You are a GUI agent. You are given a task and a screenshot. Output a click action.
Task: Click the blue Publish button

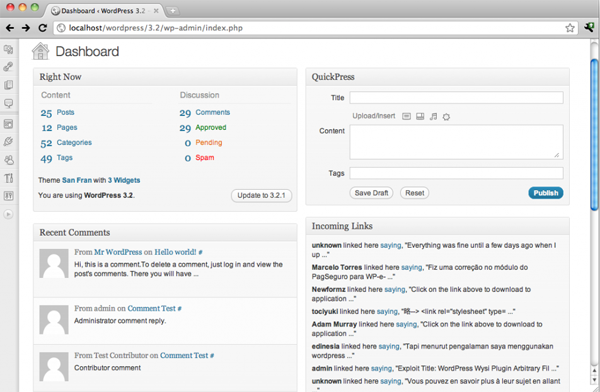tap(546, 193)
